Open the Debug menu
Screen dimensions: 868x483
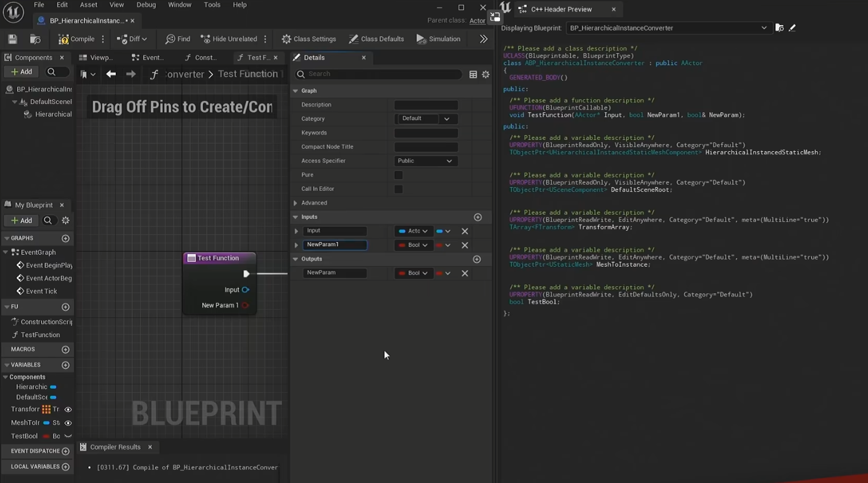click(146, 5)
